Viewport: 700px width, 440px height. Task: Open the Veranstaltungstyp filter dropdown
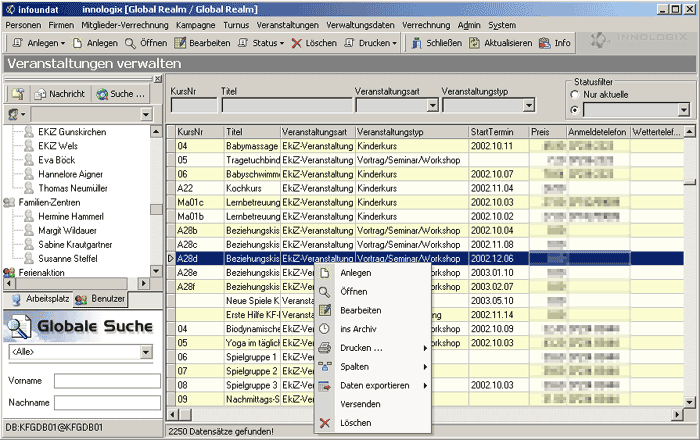coord(529,105)
